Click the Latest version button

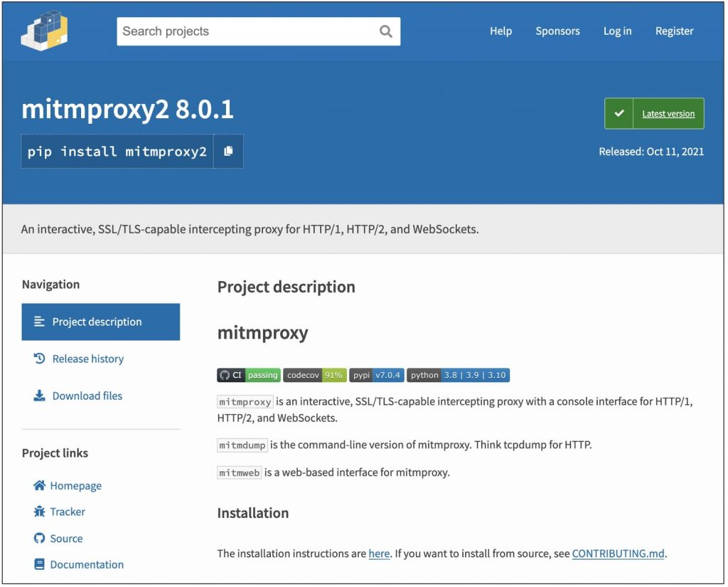668,114
